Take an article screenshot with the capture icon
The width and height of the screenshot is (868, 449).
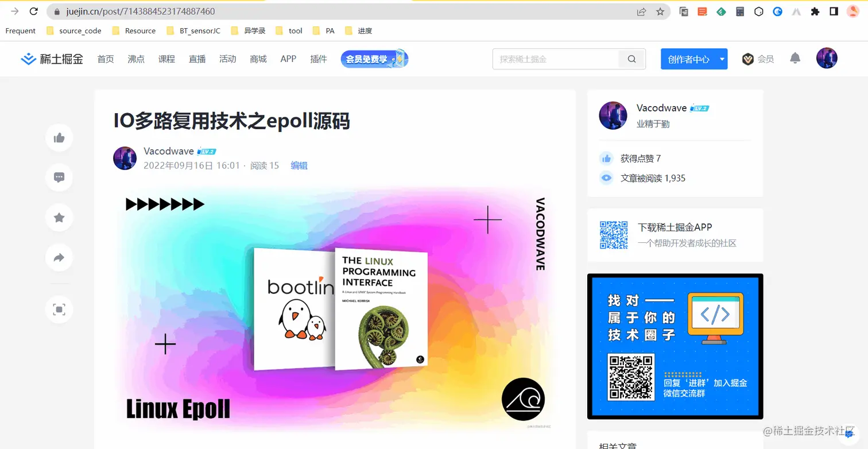click(x=59, y=309)
